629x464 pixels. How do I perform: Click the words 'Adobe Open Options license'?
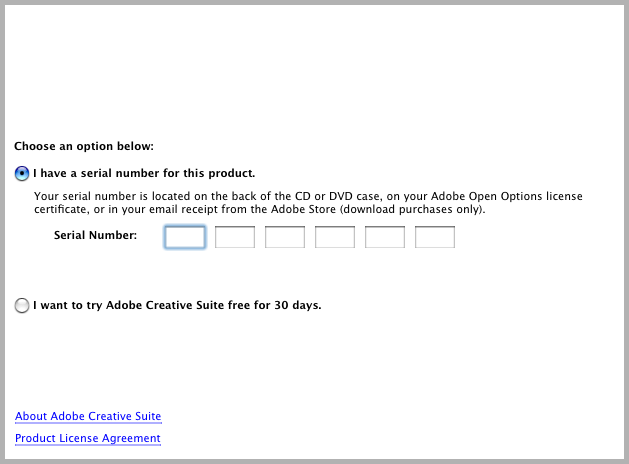pyautogui.click(x=507, y=196)
